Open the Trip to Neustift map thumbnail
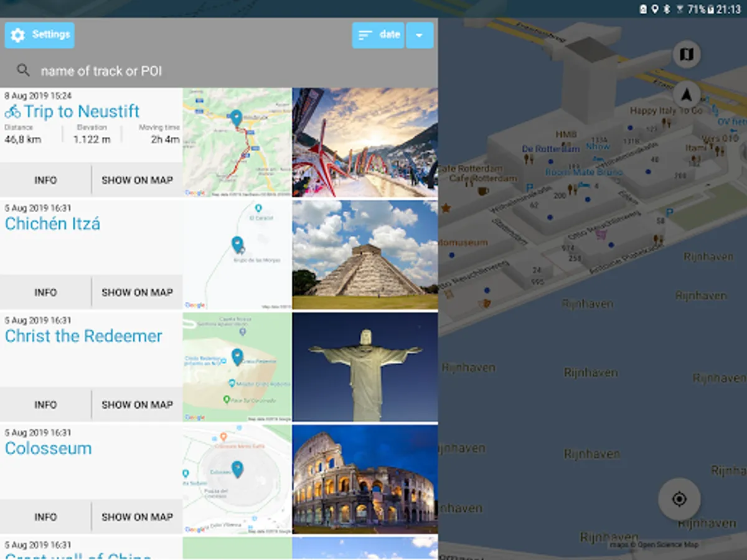Screen dimensions: 747x560 coord(237,142)
